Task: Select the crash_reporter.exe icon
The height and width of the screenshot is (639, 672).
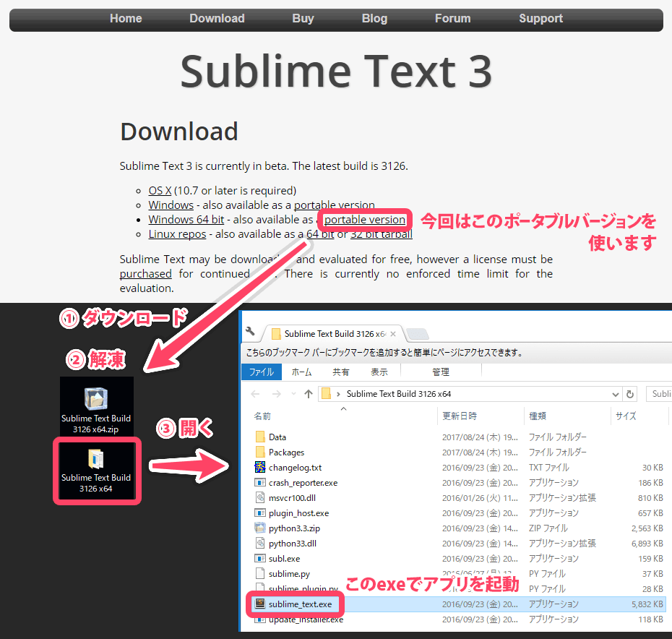Action: click(x=260, y=482)
